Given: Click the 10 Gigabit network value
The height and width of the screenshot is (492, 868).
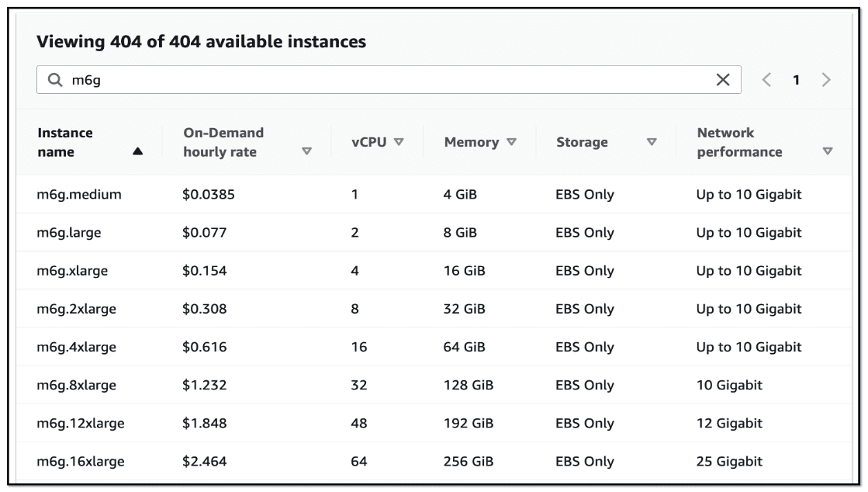Looking at the screenshot, I should point(730,385).
